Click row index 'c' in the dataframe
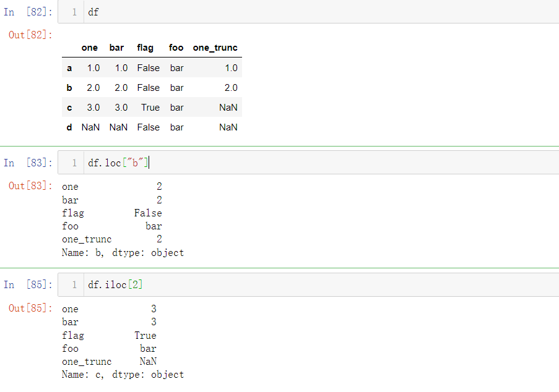Image resolution: width=559 pixels, height=392 pixels. pos(69,108)
